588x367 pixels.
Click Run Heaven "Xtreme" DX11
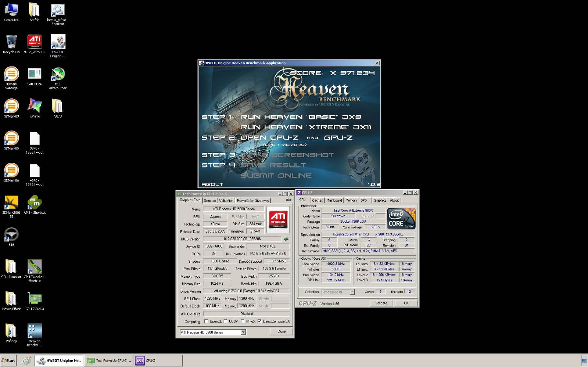coord(306,127)
